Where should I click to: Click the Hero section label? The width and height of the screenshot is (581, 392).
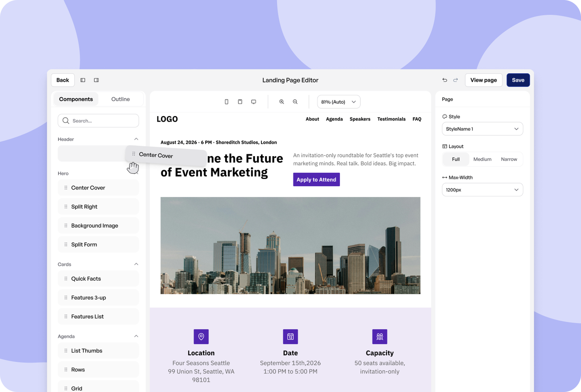(63, 173)
